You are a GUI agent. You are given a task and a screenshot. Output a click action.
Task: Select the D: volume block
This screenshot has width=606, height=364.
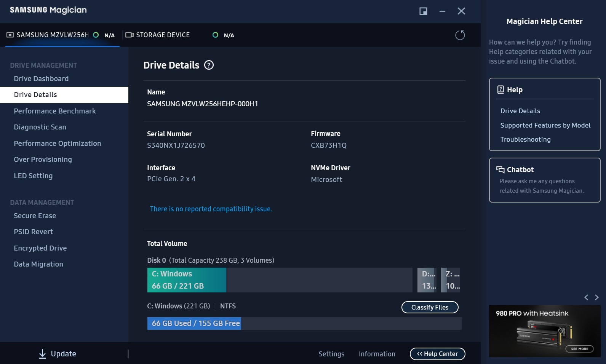pyautogui.click(x=427, y=280)
